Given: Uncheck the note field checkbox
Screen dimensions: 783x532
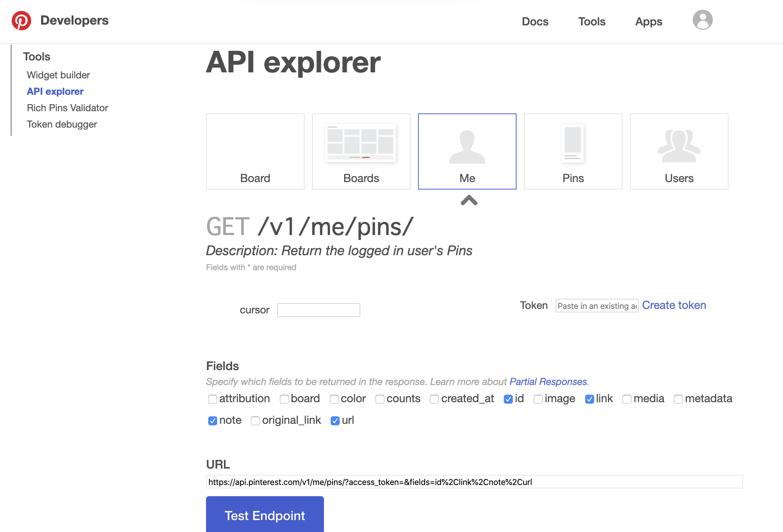Looking at the screenshot, I should (x=213, y=421).
